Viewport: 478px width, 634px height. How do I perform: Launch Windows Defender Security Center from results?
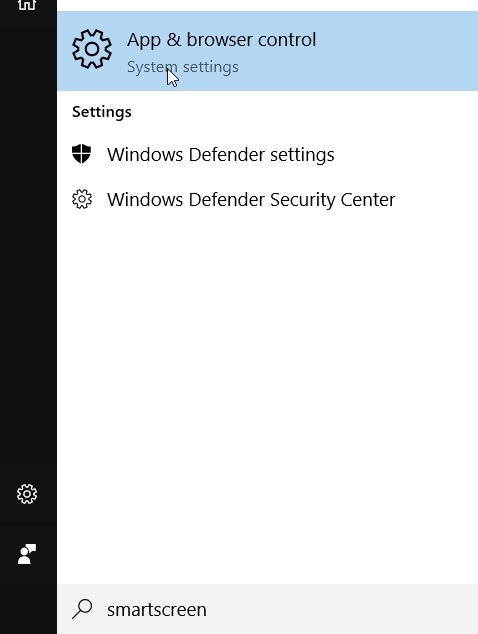(267, 199)
